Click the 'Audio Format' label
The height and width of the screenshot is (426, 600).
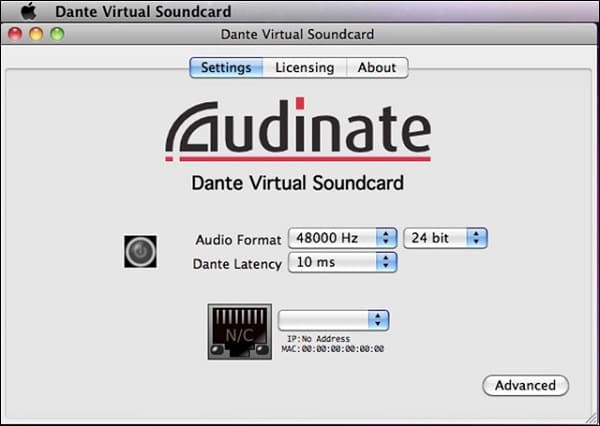click(x=238, y=240)
